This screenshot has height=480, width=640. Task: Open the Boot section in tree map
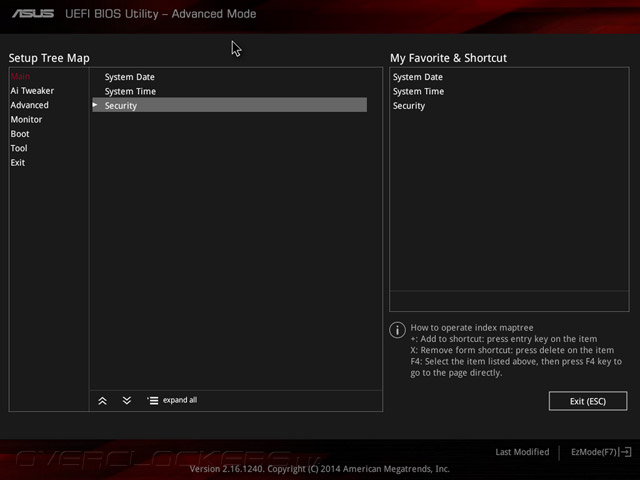(x=20, y=134)
